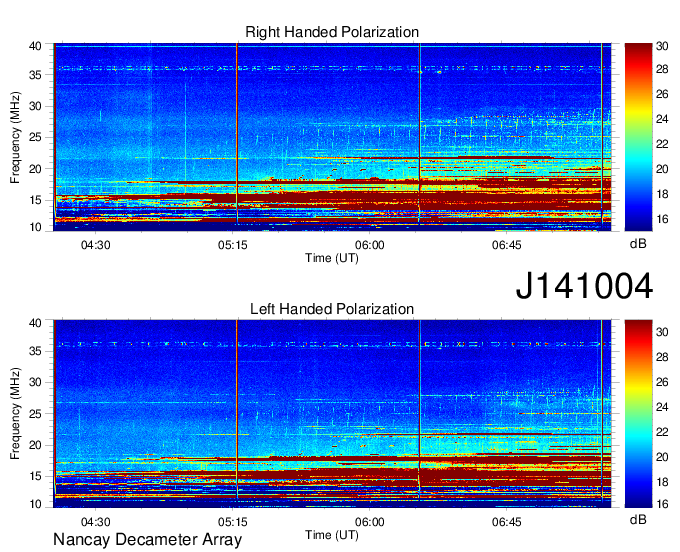Screen dimensions: 680x552
Task: Click the 16 dB value on bottom colorbar
Action: coord(662,504)
